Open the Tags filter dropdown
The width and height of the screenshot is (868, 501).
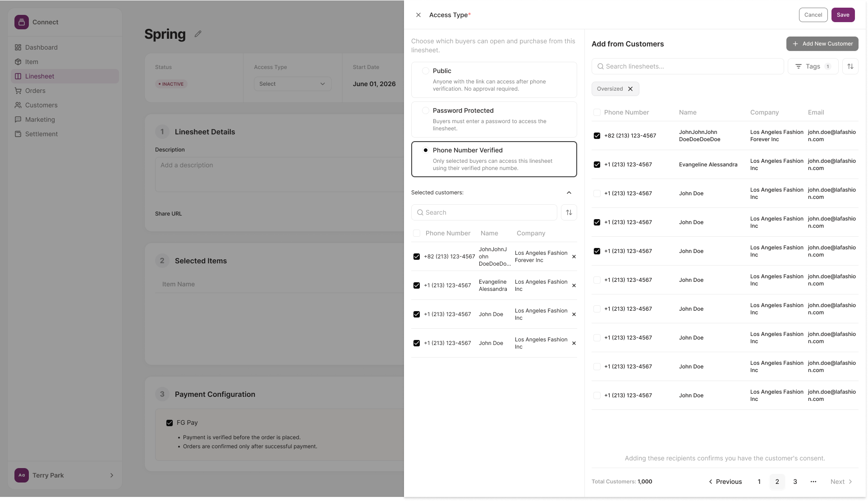[x=813, y=66]
